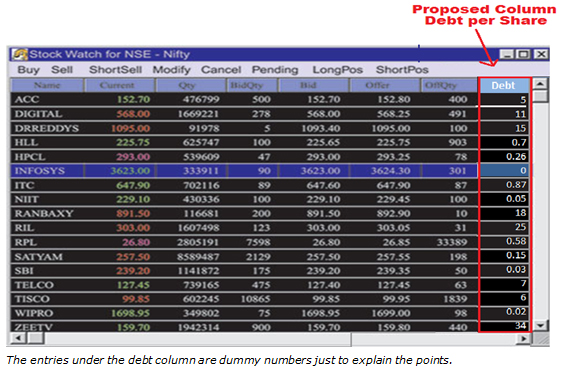Click the vertical scrollbar down arrow

coord(540,325)
